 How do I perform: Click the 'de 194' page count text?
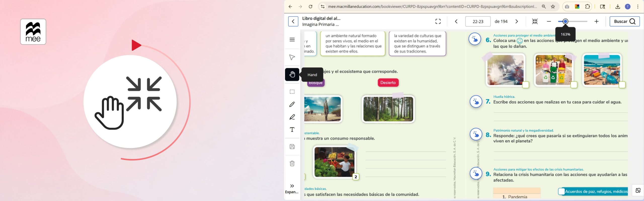click(501, 21)
